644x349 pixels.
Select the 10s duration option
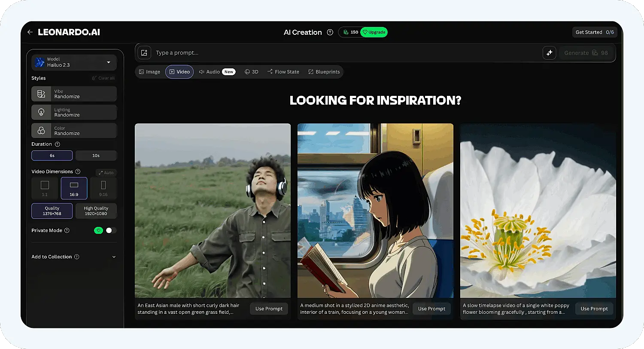96,156
